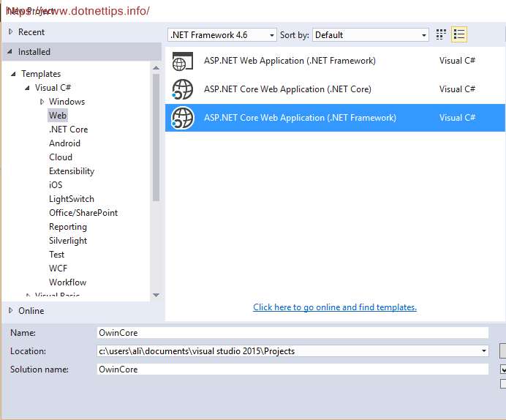
Task: Select the Workflow template category
Action: coord(68,282)
